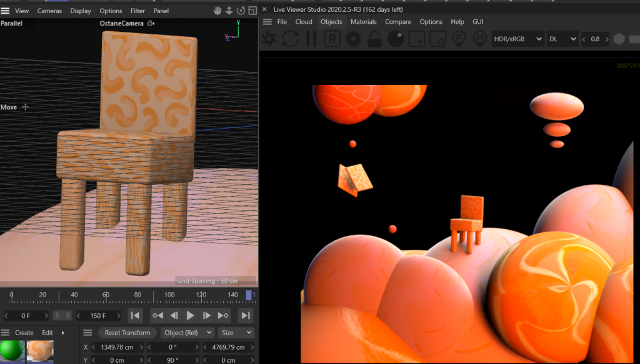Open the Help menu in Live Viewer
Viewport: 640px width, 364px height.
[x=457, y=22]
